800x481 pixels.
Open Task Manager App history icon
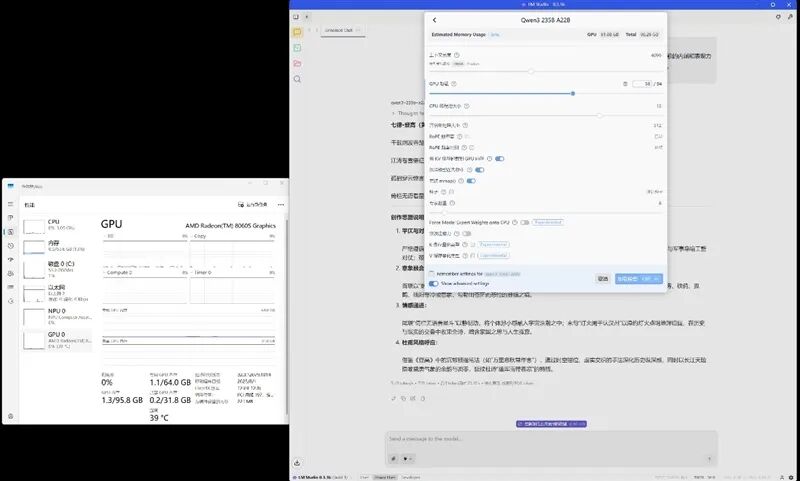coord(11,246)
